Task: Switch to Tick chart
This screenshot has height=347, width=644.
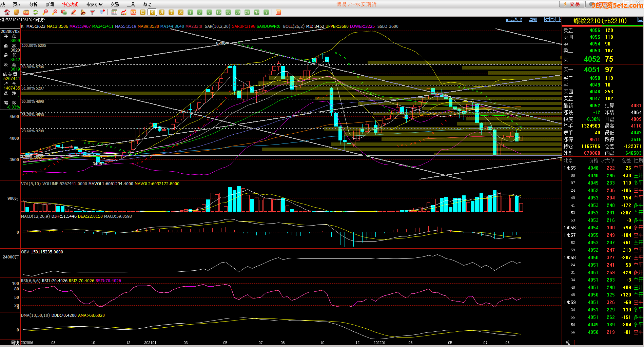Action: (x=133, y=12)
